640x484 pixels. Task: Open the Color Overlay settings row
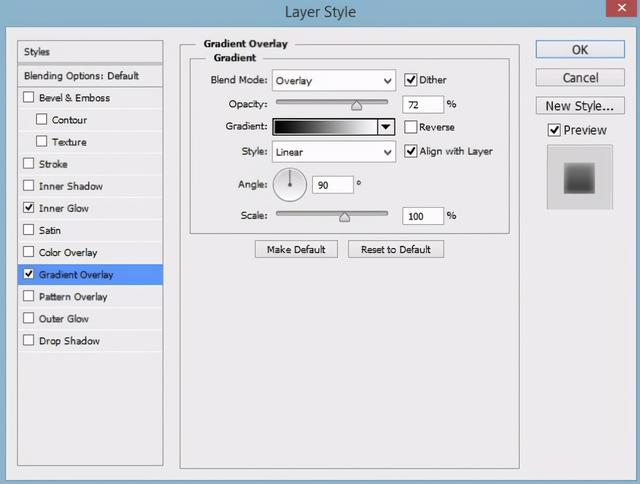coord(90,252)
